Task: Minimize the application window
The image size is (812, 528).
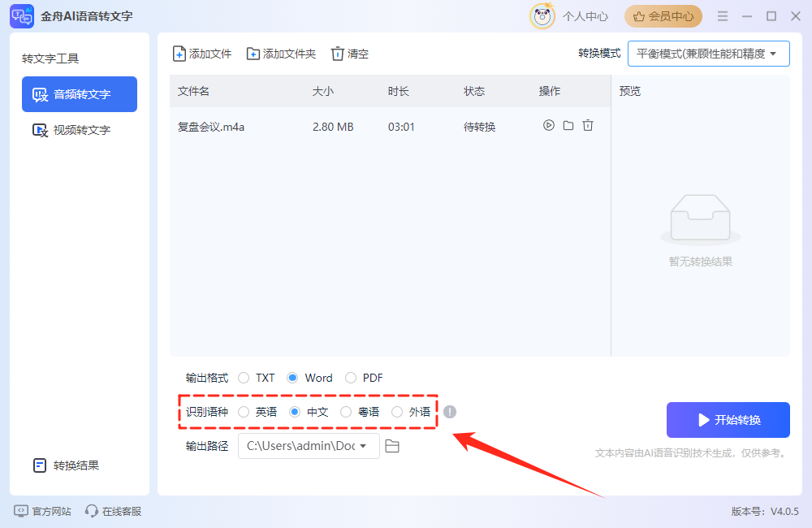Action: pyautogui.click(x=747, y=16)
